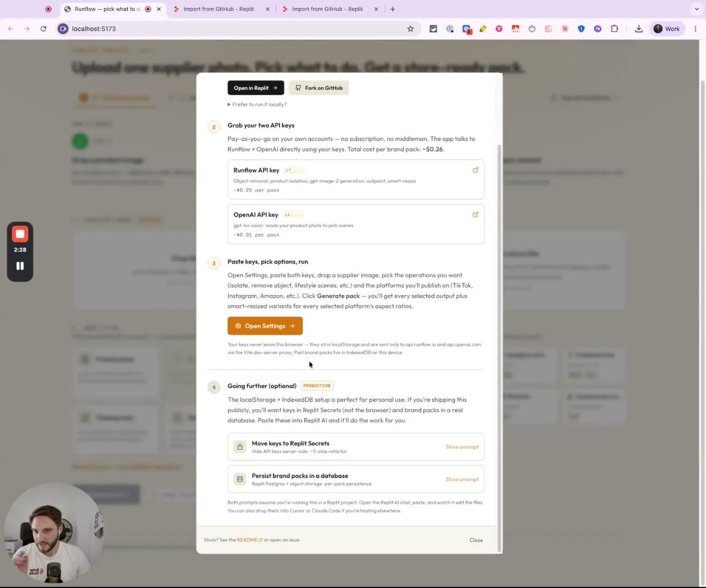Click the webcam preview bubble
The height and width of the screenshot is (588, 706).
click(x=54, y=533)
